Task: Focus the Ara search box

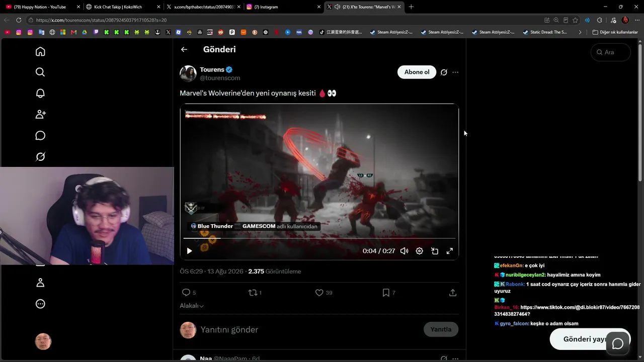Action: tap(610, 52)
